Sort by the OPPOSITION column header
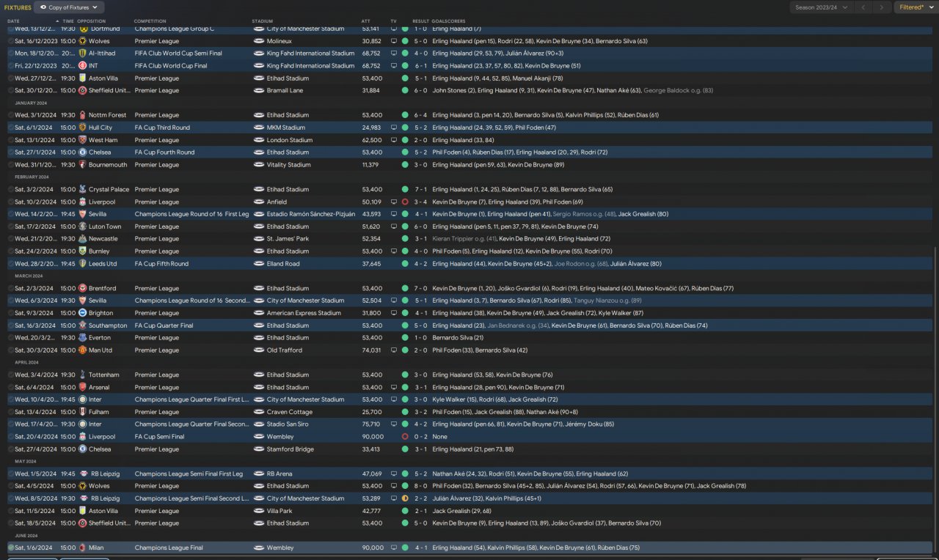 tap(92, 21)
